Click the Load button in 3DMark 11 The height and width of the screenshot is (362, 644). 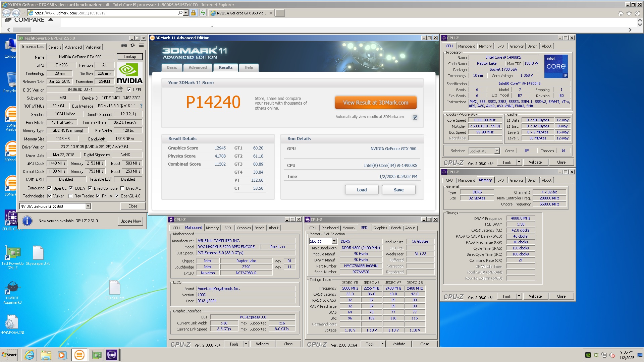point(362,190)
